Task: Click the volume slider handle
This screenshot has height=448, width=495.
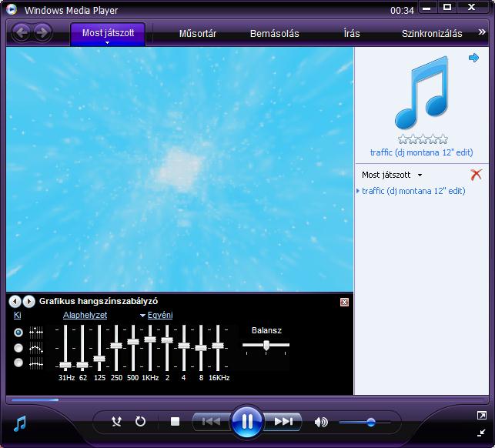Action: (x=371, y=422)
